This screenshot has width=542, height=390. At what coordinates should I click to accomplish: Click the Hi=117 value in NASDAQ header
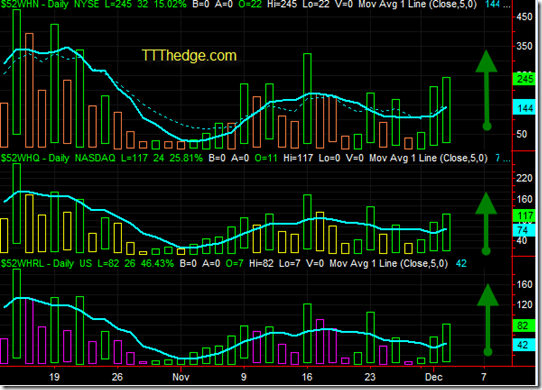(298, 158)
